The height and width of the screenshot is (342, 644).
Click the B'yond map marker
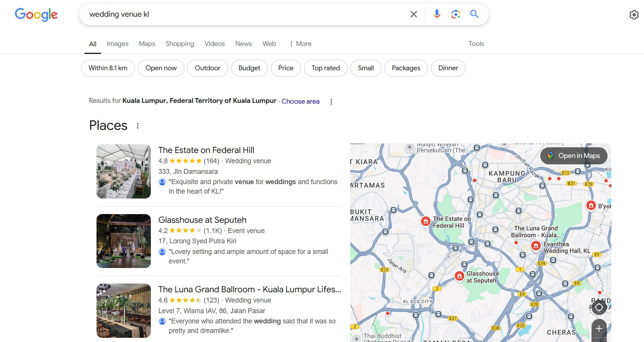pos(591,205)
